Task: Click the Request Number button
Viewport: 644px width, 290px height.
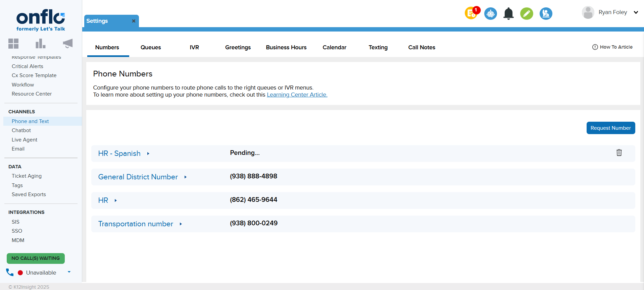Action: point(610,128)
